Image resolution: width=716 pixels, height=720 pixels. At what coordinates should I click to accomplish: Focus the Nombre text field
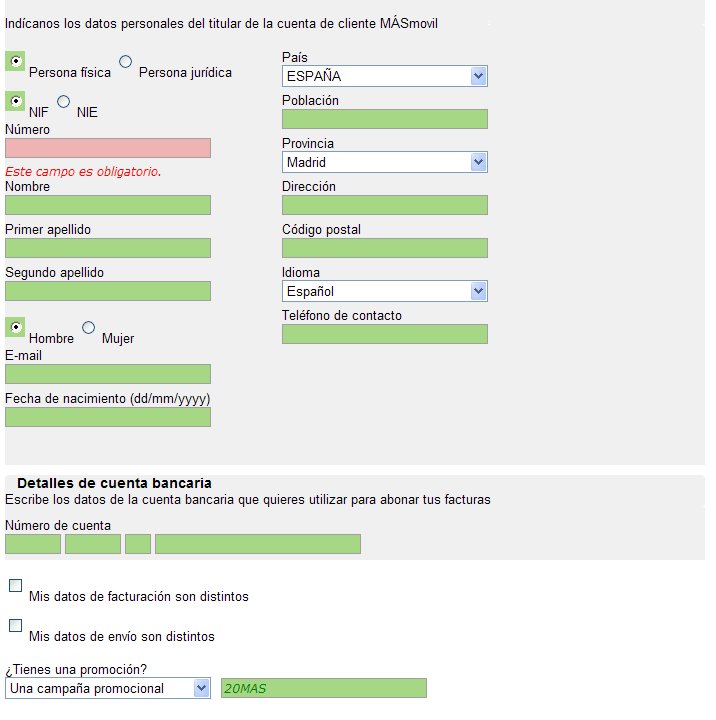coord(108,205)
